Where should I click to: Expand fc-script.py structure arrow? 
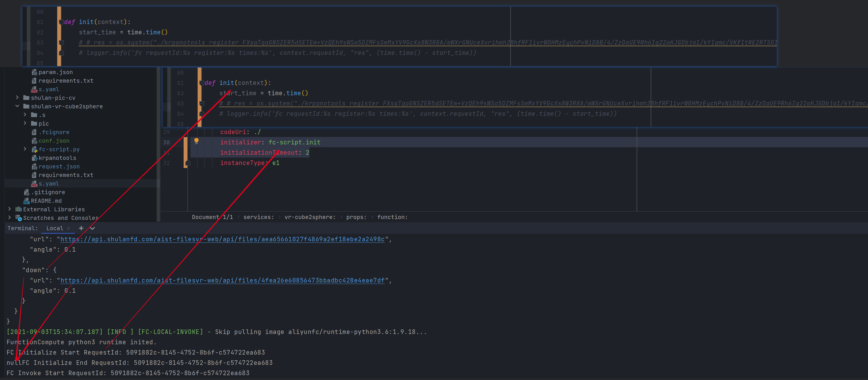pyautogui.click(x=25, y=149)
